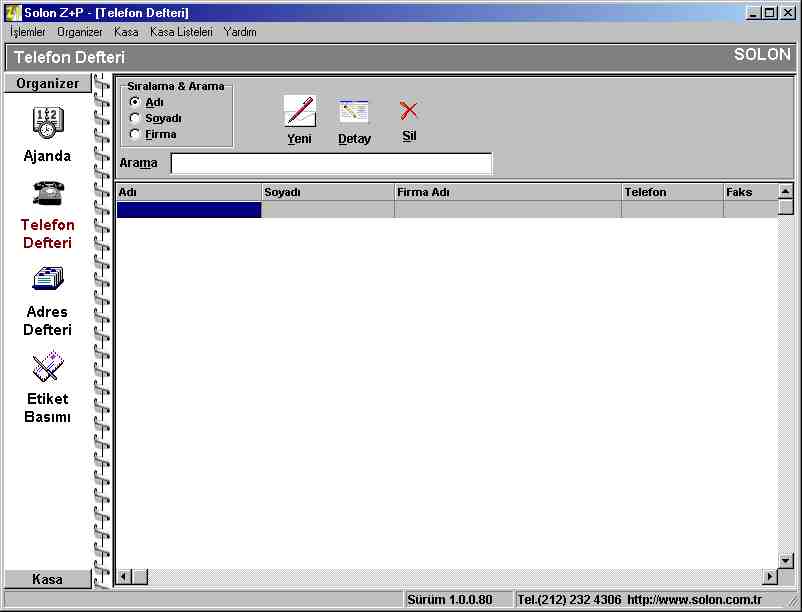Click the Etiket Basımı sidebar label
The width and height of the screenshot is (802, 612).
[x=48, y=407]
